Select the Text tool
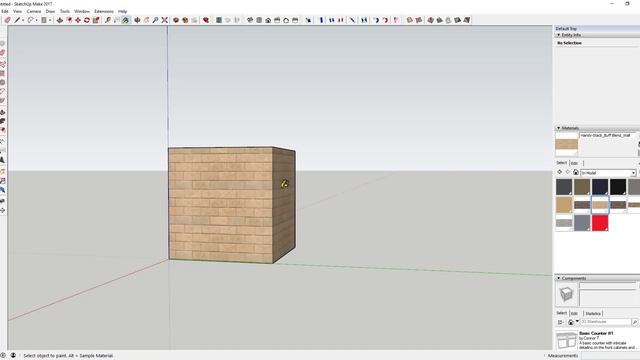This screenshot has height=360, width=640. click(x=116, y=20)
